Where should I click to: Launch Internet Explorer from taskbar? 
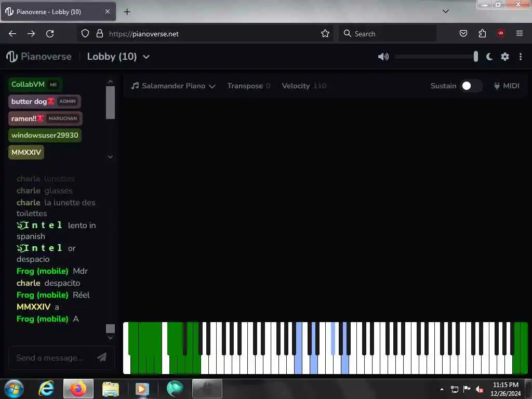[x=46, y=389]
